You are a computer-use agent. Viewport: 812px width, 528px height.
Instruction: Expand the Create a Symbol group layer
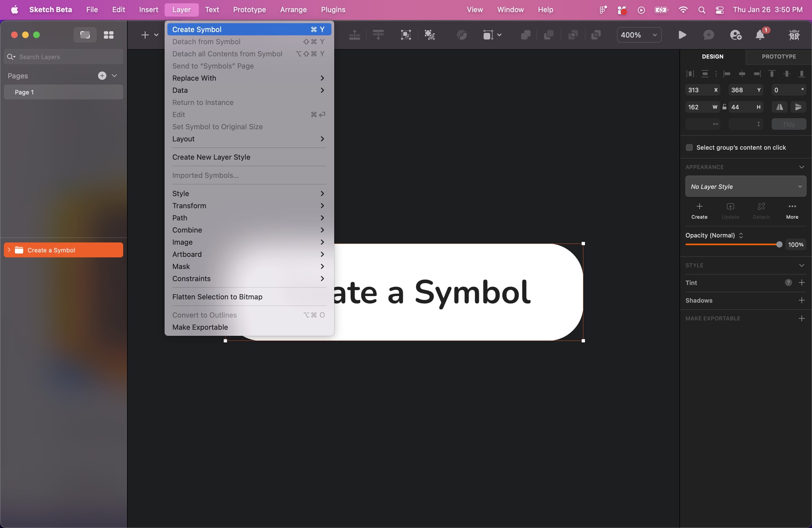click(9, 250)
